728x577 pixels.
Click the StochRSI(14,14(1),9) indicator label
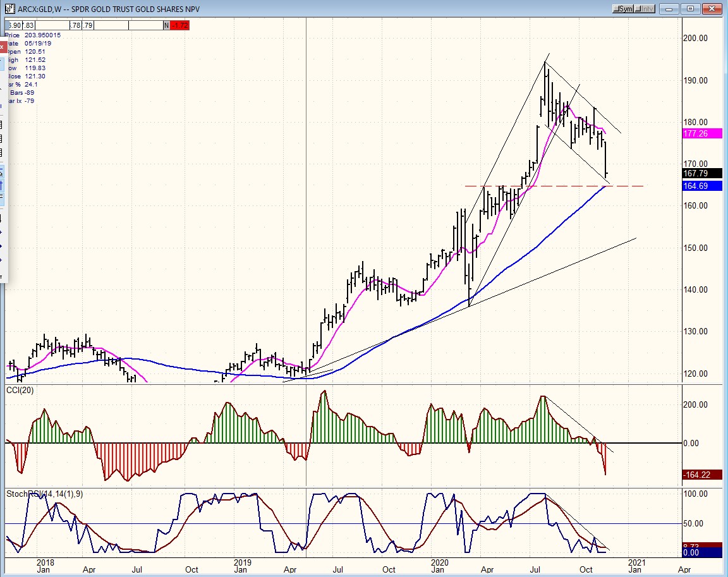45,494
